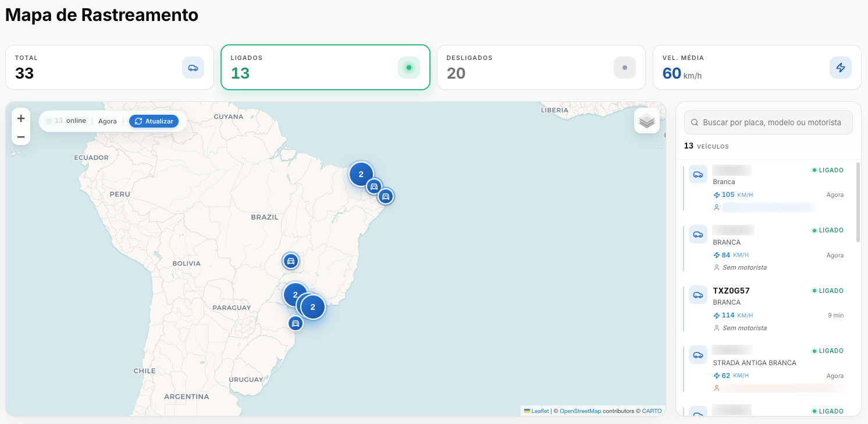The height and width of the screenshot is (424, 868).
Task: Click the '13 online' status indicator
Action: (66, 121)
